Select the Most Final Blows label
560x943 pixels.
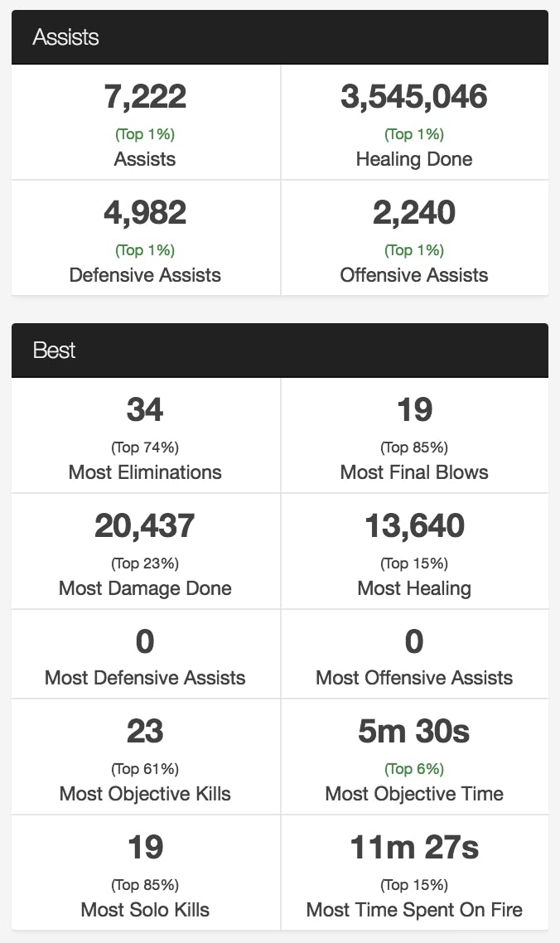[x=414, y=472]
